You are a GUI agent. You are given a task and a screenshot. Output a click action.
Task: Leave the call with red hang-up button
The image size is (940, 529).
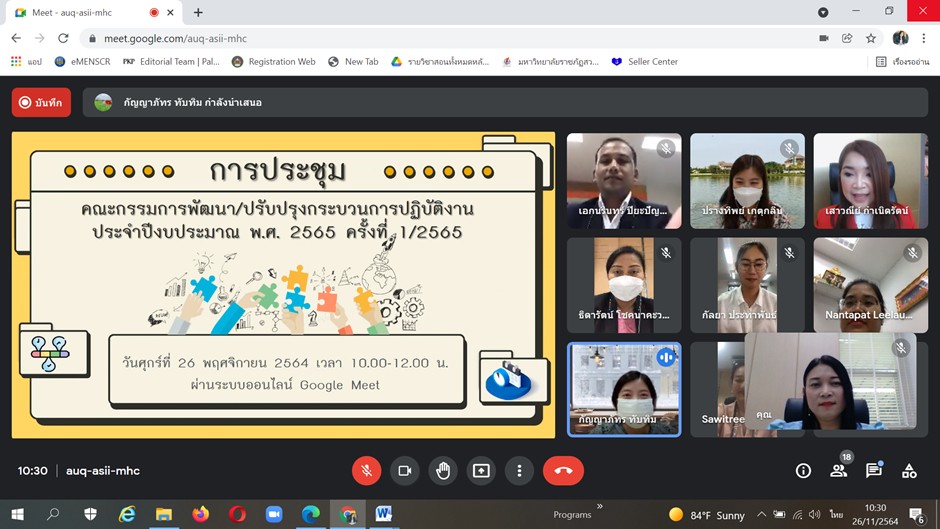tap(563, 470)
